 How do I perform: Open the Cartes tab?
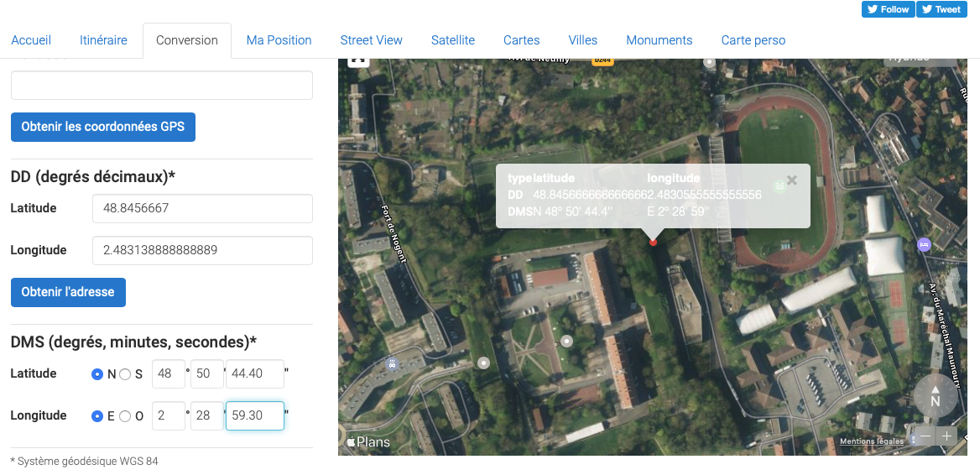pyautogui.click(x=521, y=40)
